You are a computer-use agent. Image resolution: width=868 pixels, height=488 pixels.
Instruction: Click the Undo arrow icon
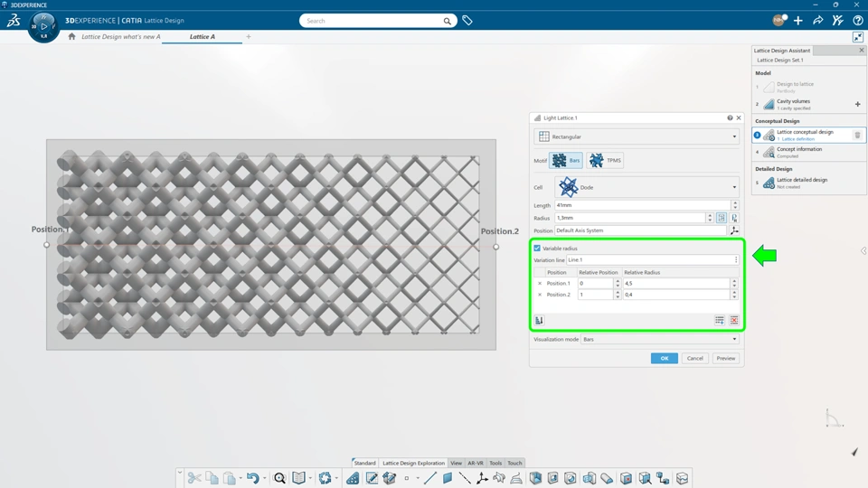point(253,478)
